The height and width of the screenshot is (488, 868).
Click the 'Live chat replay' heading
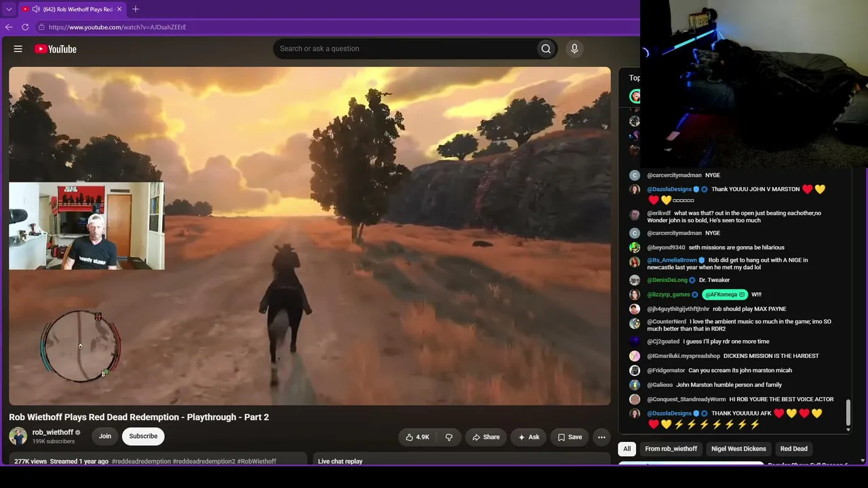(340, 462)
